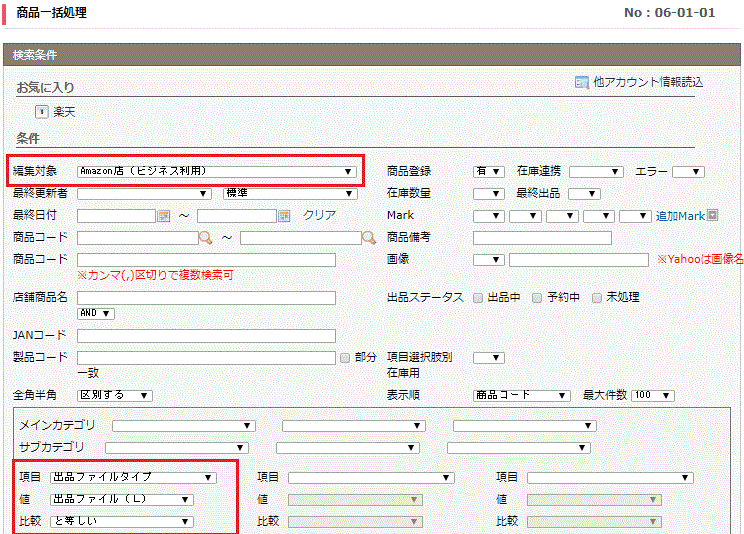Open the start date calendar for 最終日付
This screenshot has width=744, height=534.
(164, 216)
